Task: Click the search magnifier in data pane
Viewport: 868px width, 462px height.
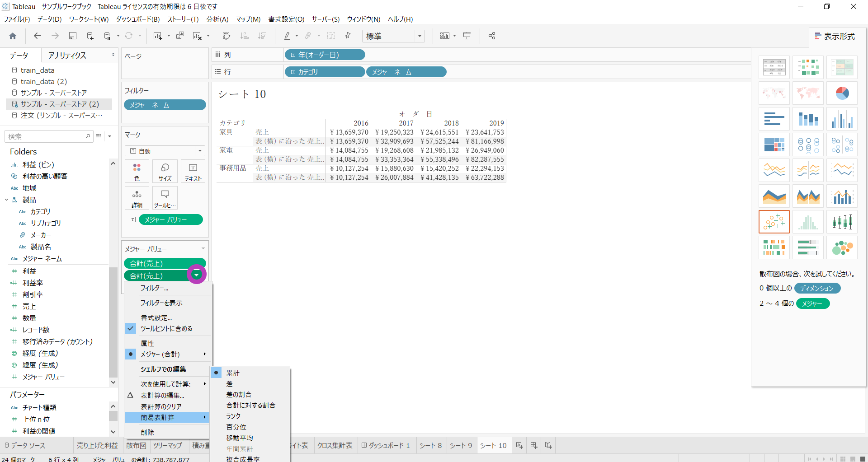Action: click(88, 136)
